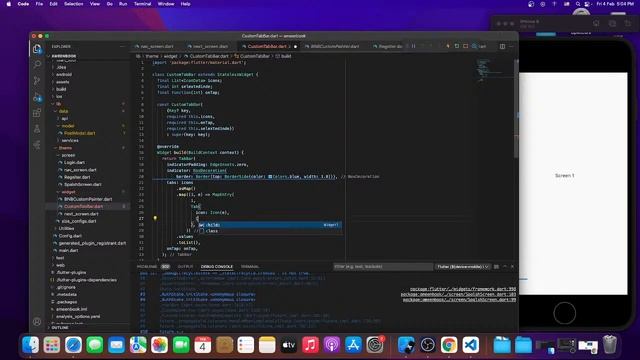Open the TERMINAL panel tab

click(250, 267)
